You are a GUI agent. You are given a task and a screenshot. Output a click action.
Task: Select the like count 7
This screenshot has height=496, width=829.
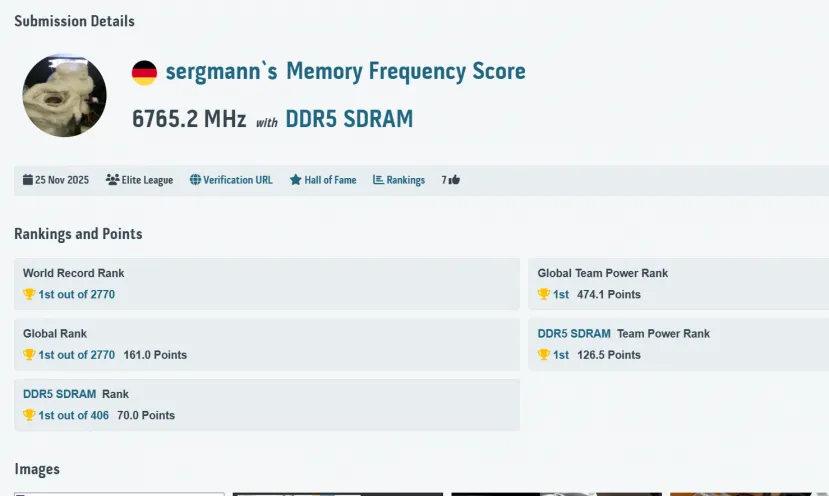click(x=444, y=180)
